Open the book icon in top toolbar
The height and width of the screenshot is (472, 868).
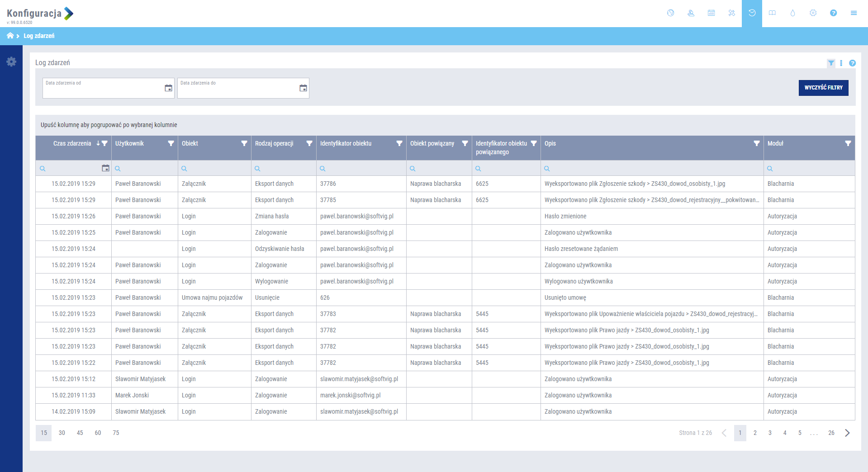tap(772, 13)
